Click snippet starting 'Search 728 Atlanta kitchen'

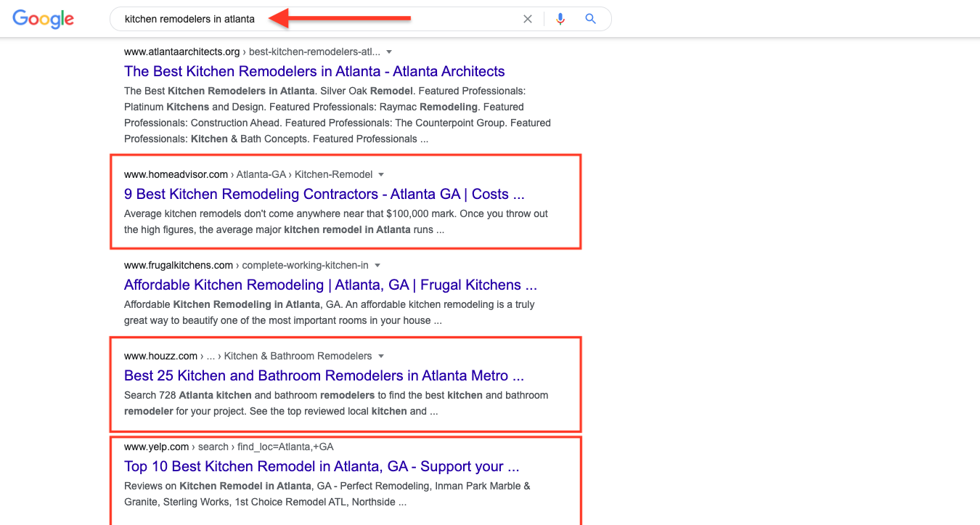tap(336, 403)
